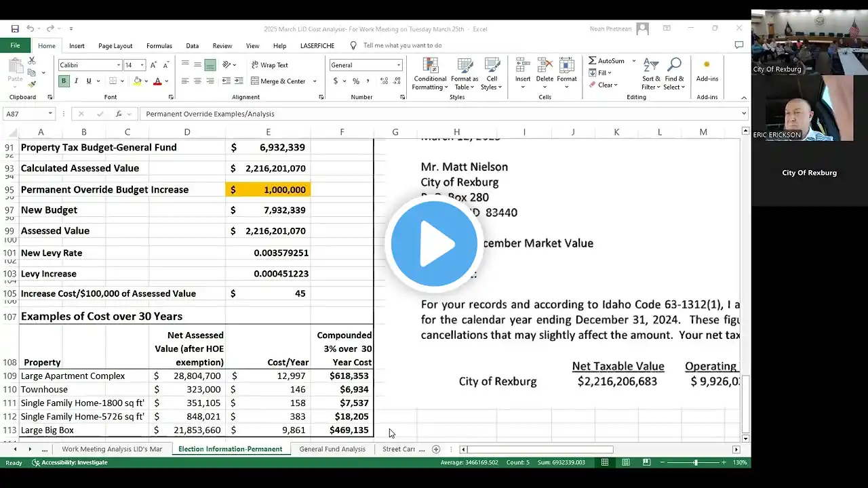This screenshot has height=488, width=868.
Task: Click the AutoSum button
Action: (606, 61)
